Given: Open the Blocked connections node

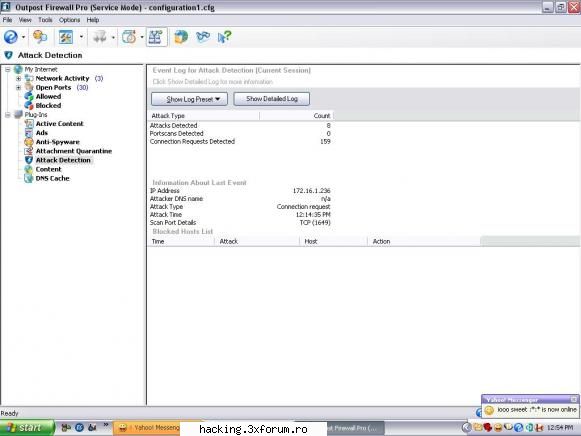Looking at the screenshot, I should point(48,106).
